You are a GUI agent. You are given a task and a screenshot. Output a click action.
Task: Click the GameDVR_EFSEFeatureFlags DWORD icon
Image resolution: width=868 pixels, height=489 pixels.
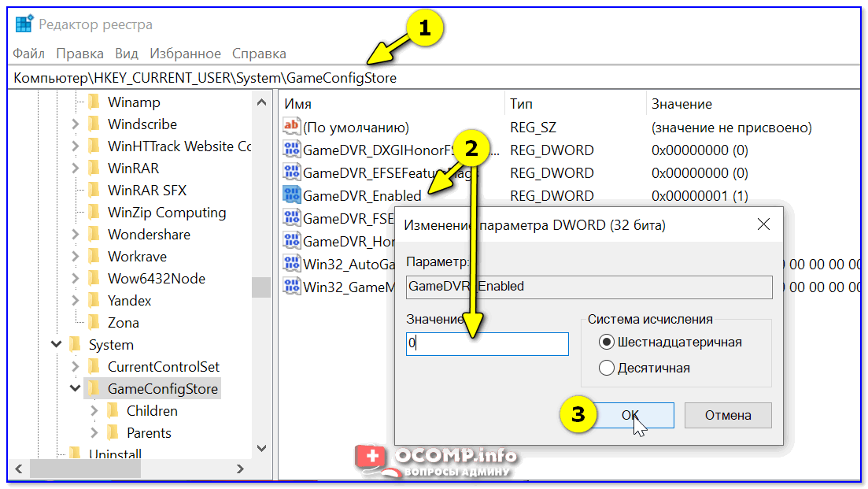[292, 172]
